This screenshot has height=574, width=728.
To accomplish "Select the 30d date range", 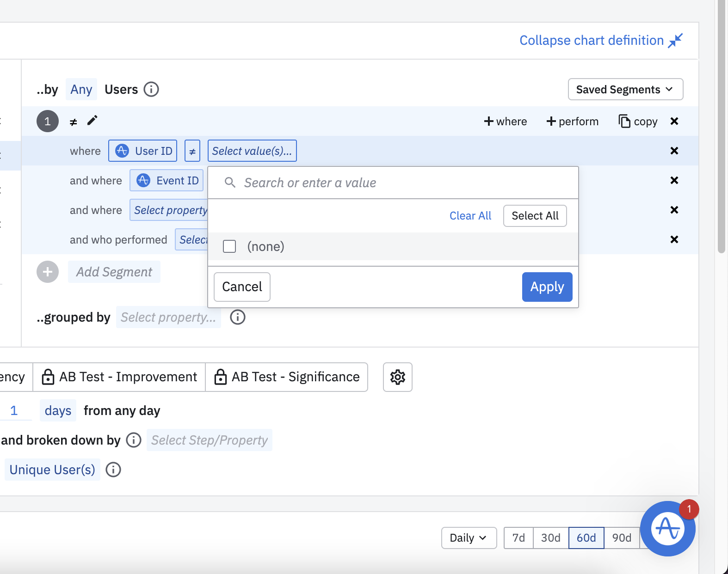I will click(550, 538).
